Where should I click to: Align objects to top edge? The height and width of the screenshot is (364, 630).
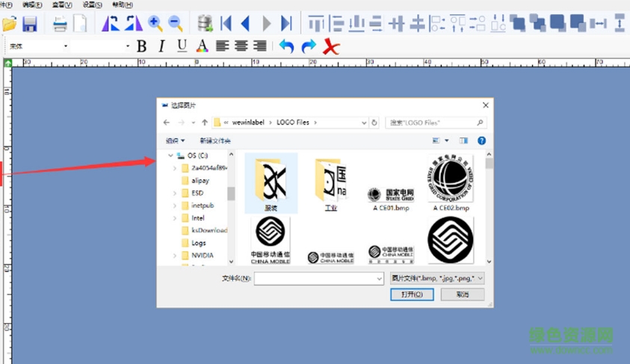(x=316, y=23)
